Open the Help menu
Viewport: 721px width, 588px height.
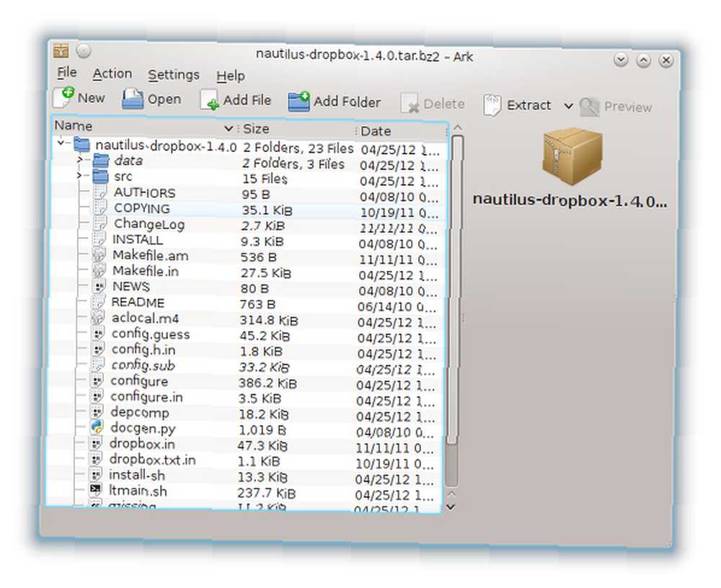[231, 76]
